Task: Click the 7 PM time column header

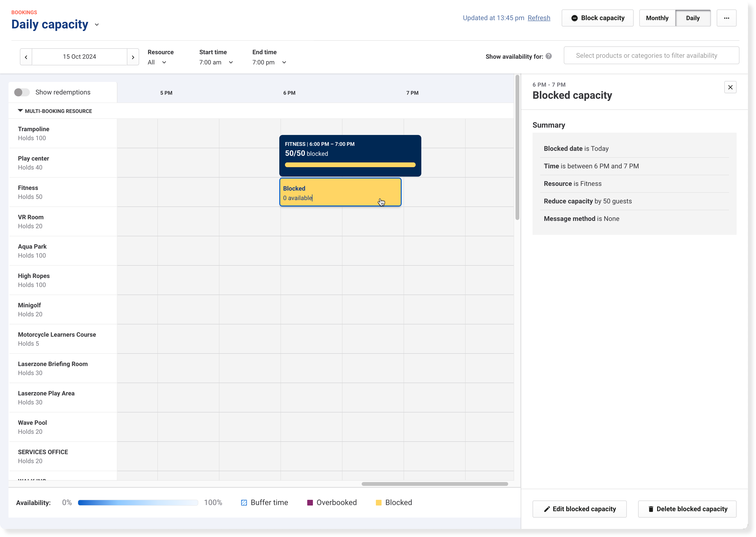Action: [412, 93]
